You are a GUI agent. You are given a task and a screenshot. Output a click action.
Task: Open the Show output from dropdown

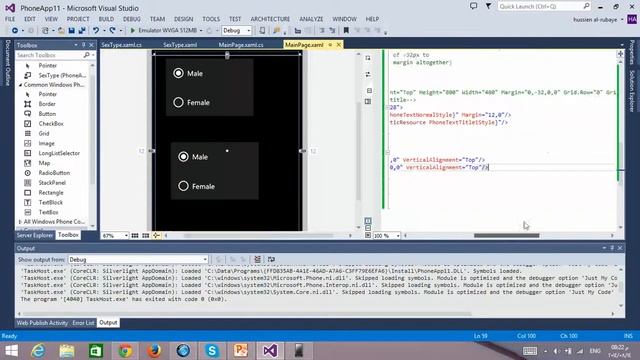[138, 260]
